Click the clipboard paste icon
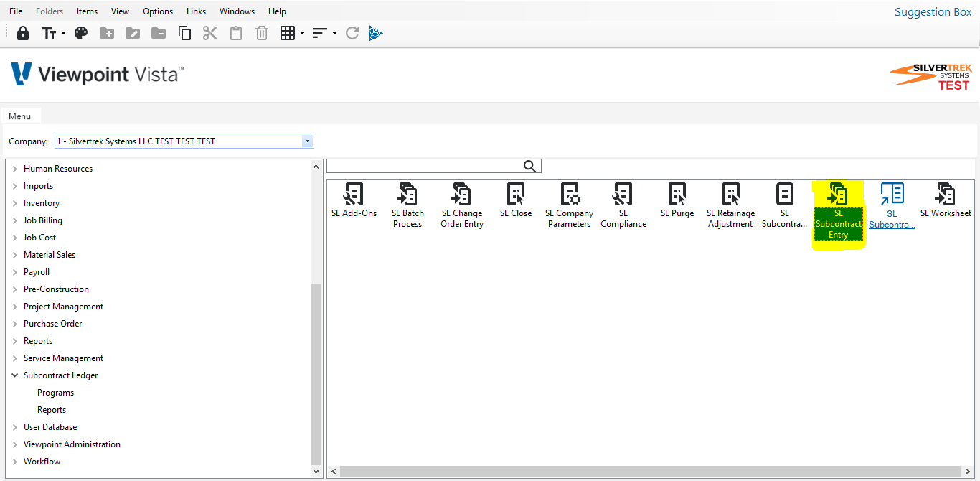The height and width of the screenshot is (481, 980). click(236, 33)
